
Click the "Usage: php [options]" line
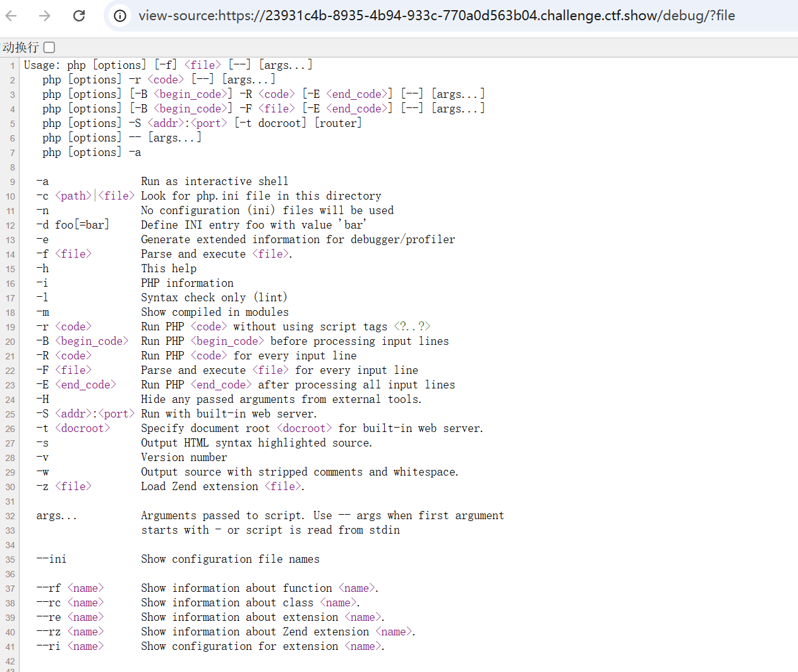click(x=168, y=65)
